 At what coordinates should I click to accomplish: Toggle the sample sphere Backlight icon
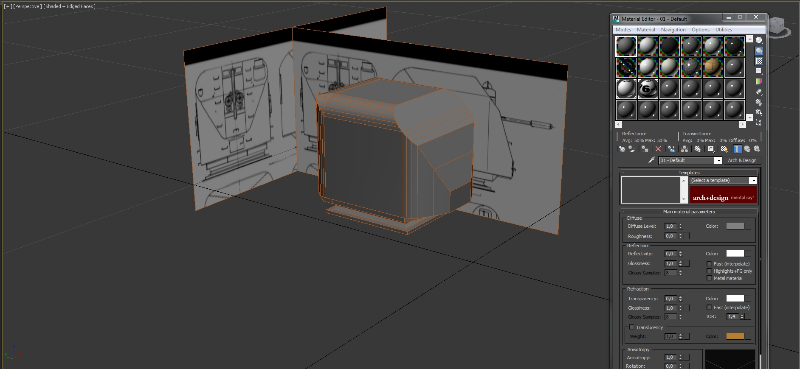point(759,51)
